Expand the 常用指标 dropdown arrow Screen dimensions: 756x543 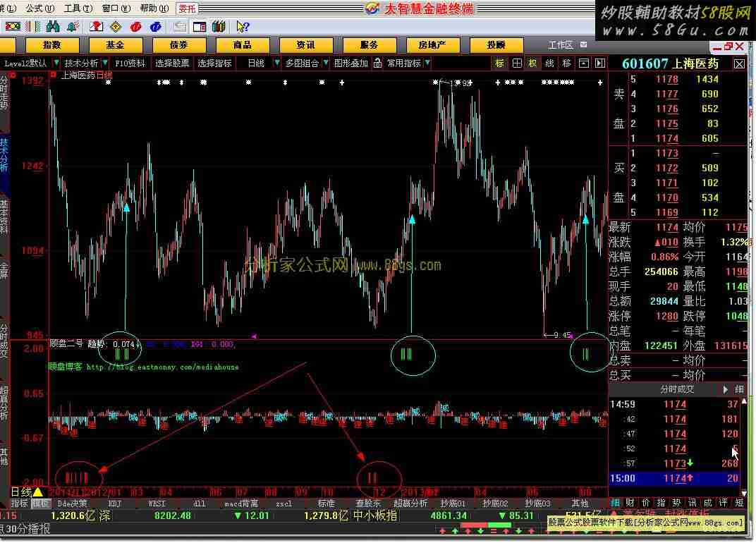coord(427,63)
